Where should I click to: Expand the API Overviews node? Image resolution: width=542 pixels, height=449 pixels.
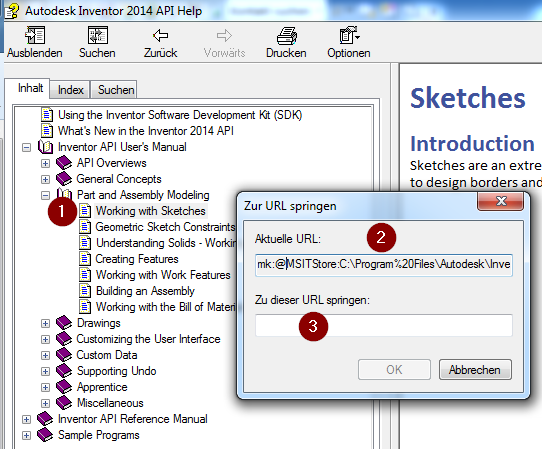coord(45,163)
